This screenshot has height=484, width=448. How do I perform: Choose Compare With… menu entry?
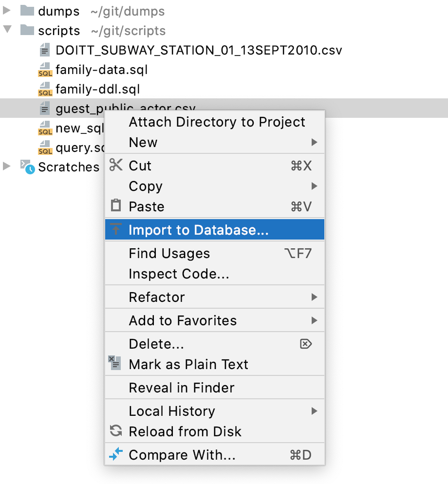click(x=215, y=455)
